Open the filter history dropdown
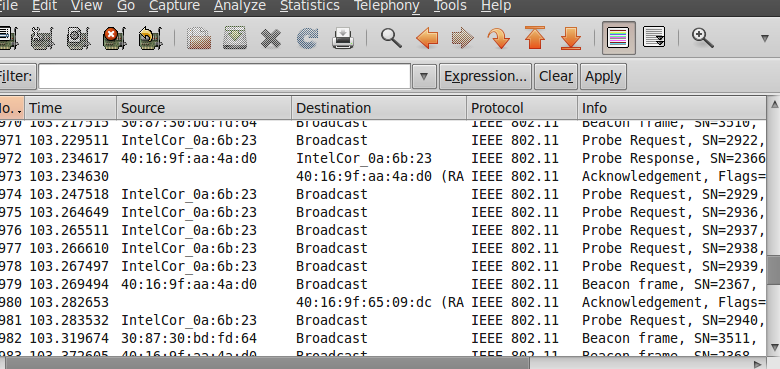The image size is (780, 369). (x=424, y=77)
